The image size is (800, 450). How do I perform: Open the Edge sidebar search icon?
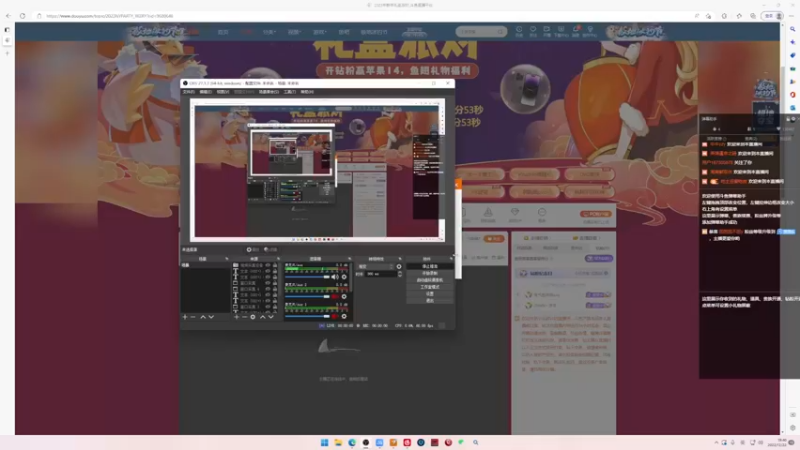coord(792,30)
